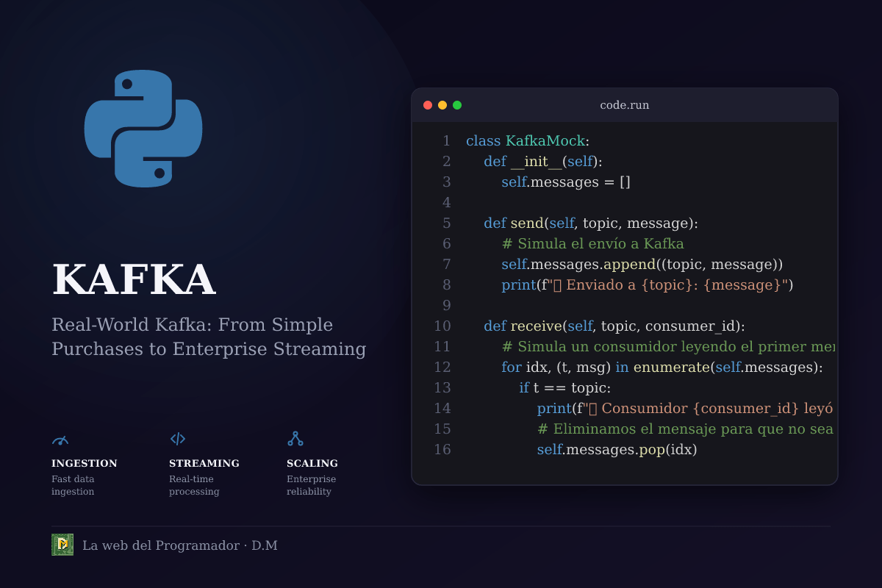Click the KAFKA heading
Screen dimensions: 882x588
pos(133,281)
